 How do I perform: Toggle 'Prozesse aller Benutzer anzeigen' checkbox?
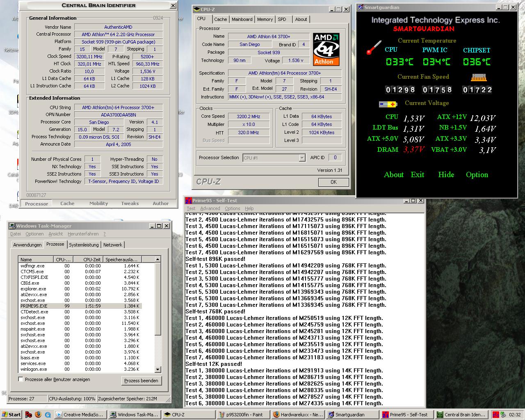pyautogui.click(x=21, y=379)
